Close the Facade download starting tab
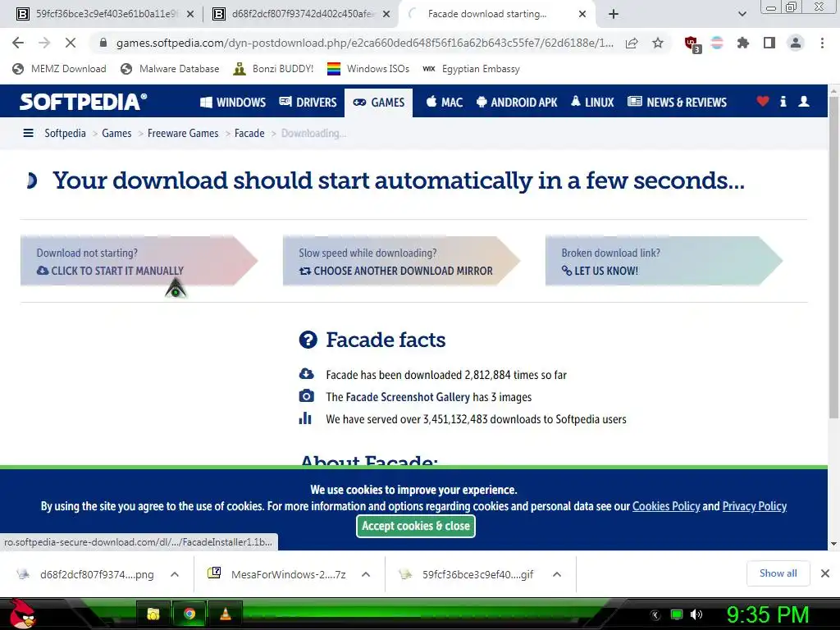 (x=582, y=15)
